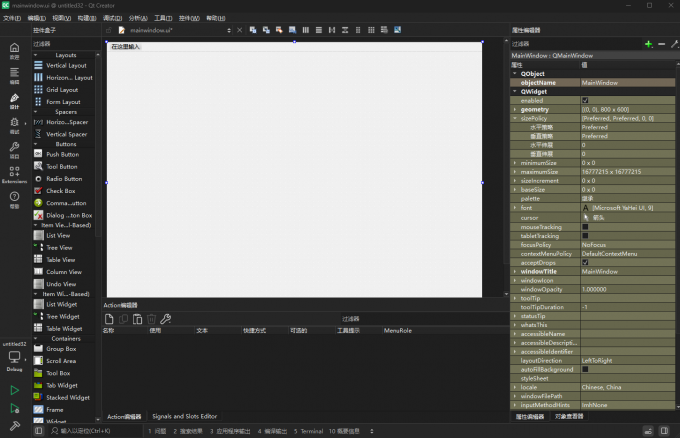Toggle the mouseTracking checkbox
This screenshot has width=680, height=438.
click(585, 227)
